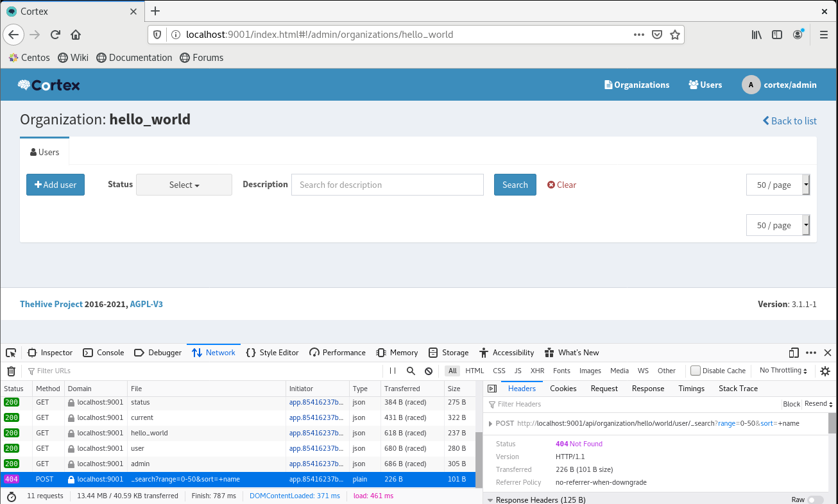Image resolution: width=838 pixels, height=504 pixels.
Task: Follow the Back to list link
Action: (790, 121)
